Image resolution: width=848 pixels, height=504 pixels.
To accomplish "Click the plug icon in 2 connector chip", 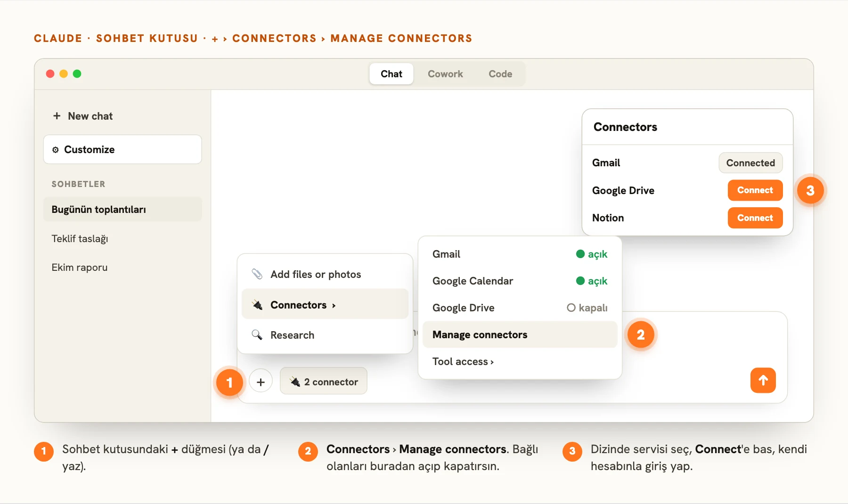I will tap(295, 382).
